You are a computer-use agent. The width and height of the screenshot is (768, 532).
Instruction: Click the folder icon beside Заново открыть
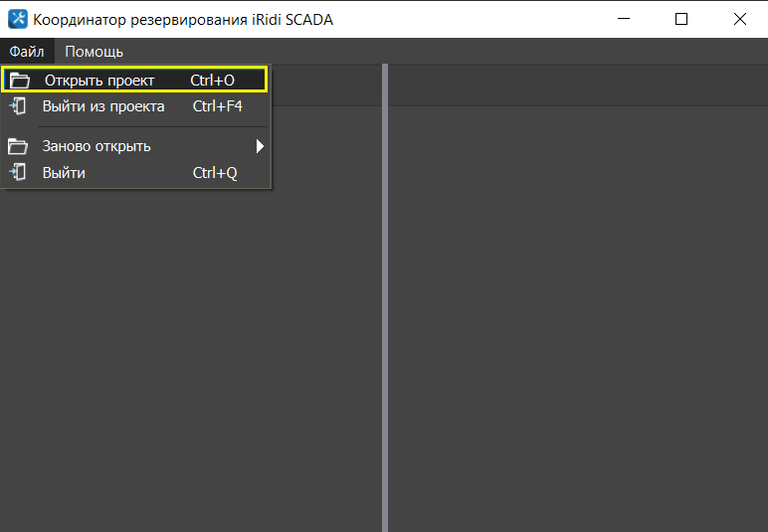[x=18, y=146]
